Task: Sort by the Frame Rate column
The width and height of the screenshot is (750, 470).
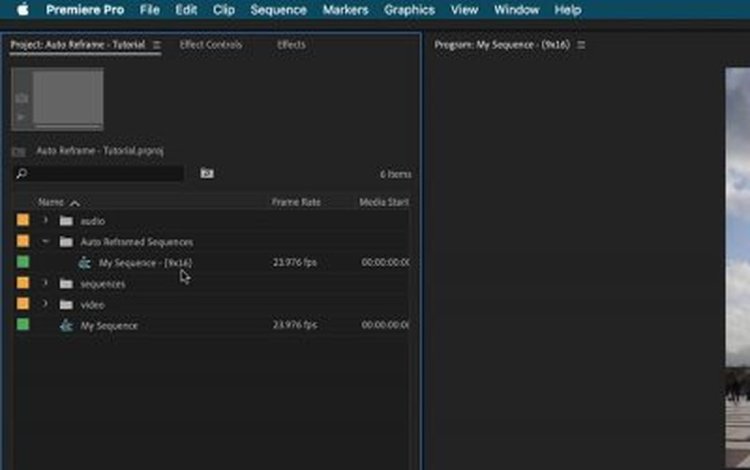Action: pyautogui.click(x=296, y=202)
